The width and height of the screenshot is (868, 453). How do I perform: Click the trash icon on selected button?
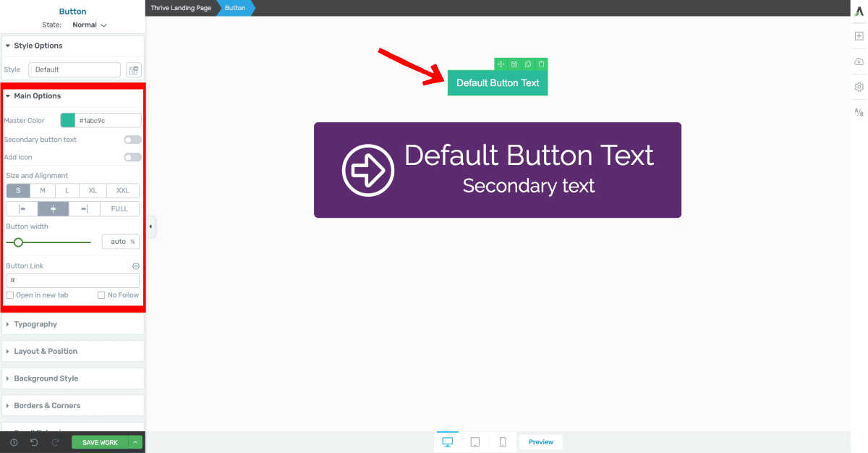pyautogui.click(x=541, y=64)
